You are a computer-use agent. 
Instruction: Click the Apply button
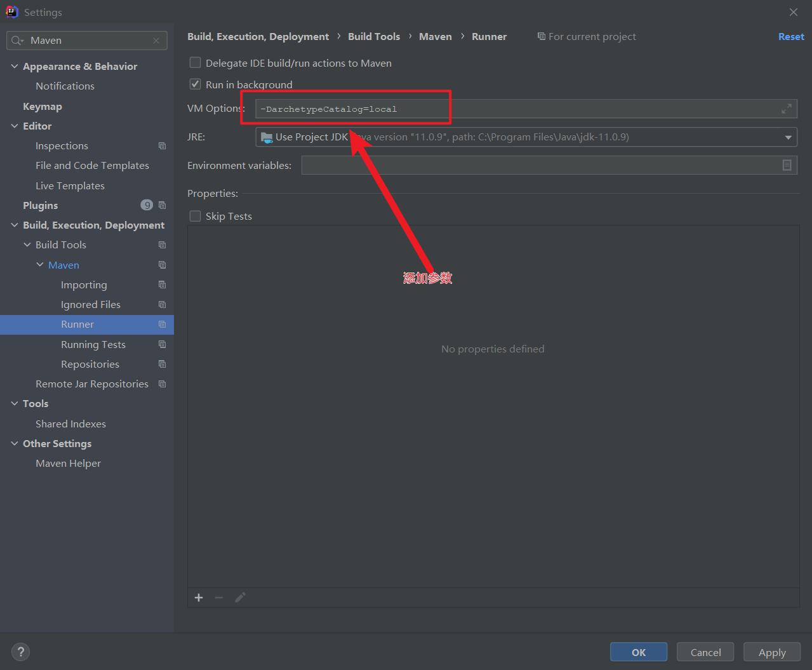coord(772,652)
